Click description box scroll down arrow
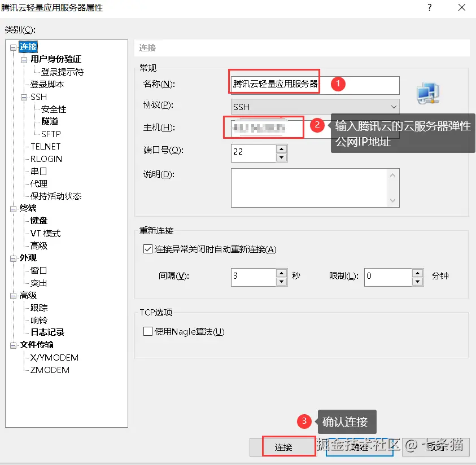476x465 pixels. tap(392, 200)
